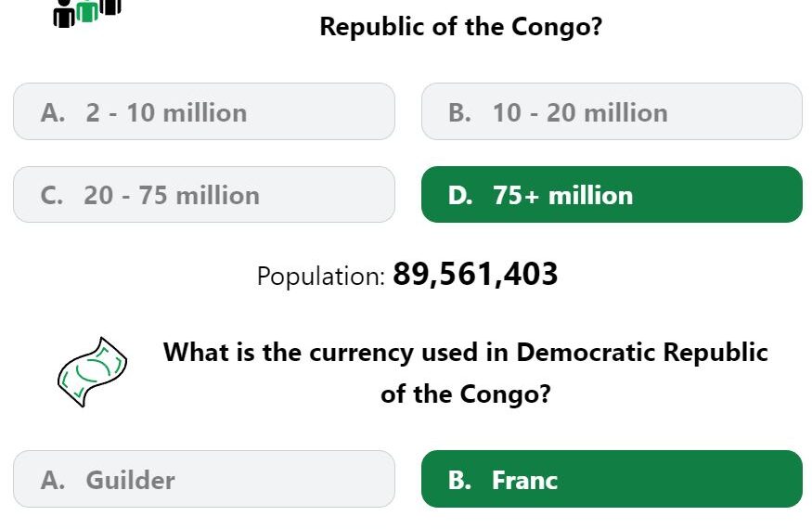812x529 pixels.
Task: Select the highlighted Franc currency answer
Action: pyautogui.click(x=612, y=479)
